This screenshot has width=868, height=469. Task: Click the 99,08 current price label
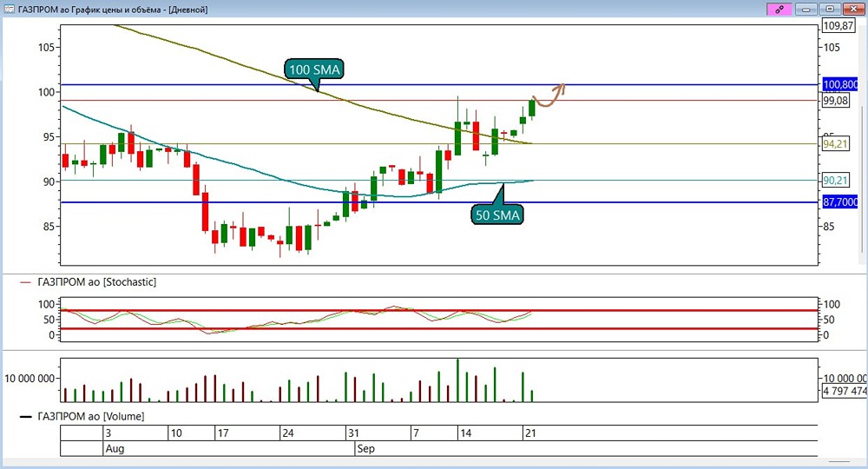click(836, 101)
